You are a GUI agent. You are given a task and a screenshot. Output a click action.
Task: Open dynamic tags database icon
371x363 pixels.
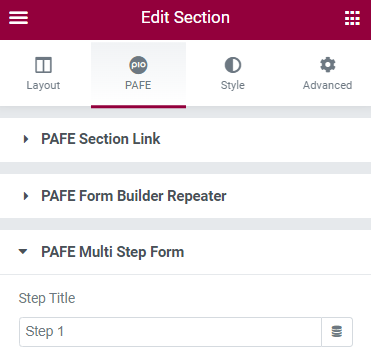tap(337, 332)
